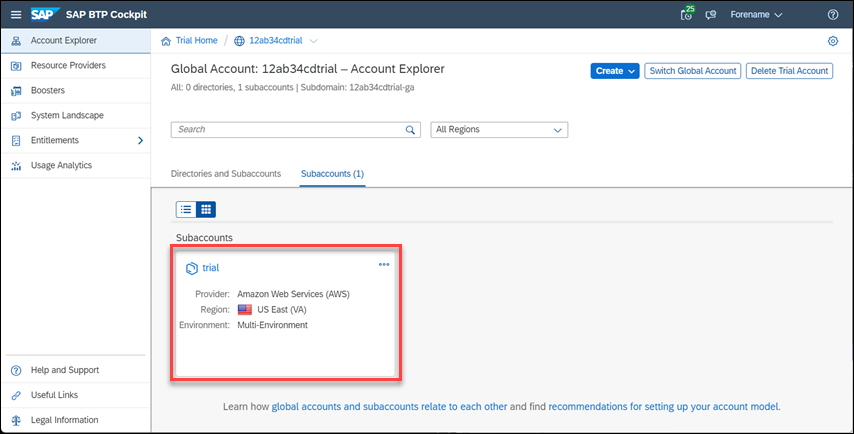Viewport: 854px width, 434px height.
Task: Open Entitlements in sidebar
Action: point(75,140)
